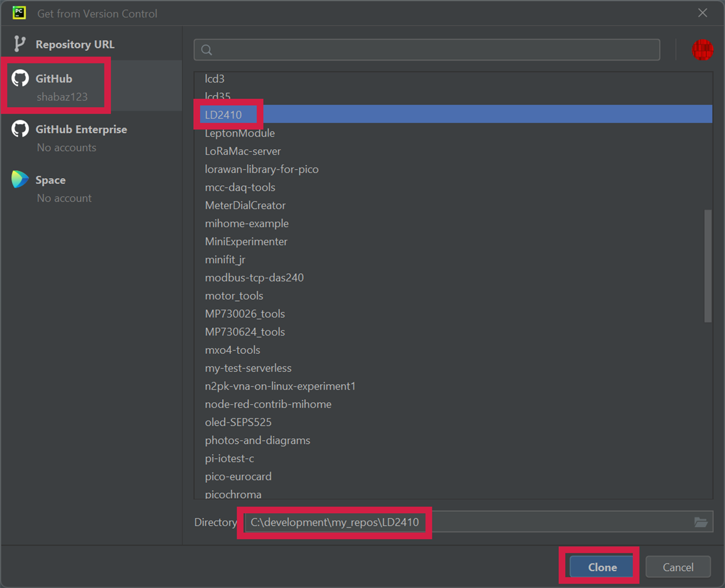The width and height of the screenshot is (725, 588).
Task: Select the LD2410 repository
Action: coord(454,115)
